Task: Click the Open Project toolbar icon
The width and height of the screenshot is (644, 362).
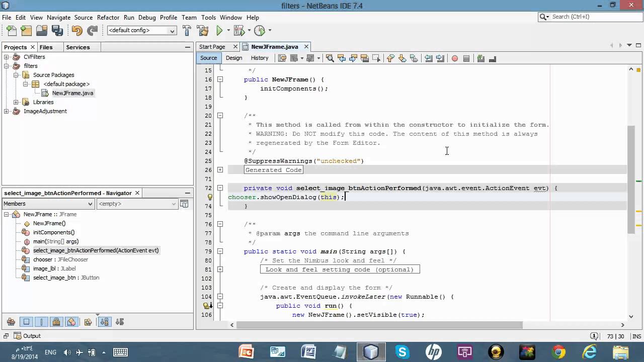Action: (42, 31)
